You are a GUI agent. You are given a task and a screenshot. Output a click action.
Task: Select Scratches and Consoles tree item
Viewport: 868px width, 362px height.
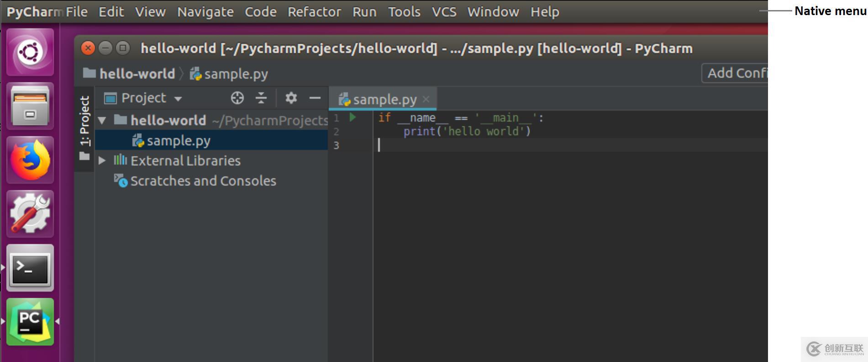[203, 181]
